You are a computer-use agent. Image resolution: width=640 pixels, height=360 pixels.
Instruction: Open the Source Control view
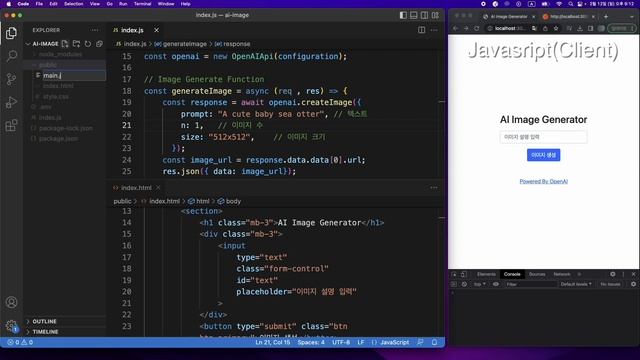(11, 79)
